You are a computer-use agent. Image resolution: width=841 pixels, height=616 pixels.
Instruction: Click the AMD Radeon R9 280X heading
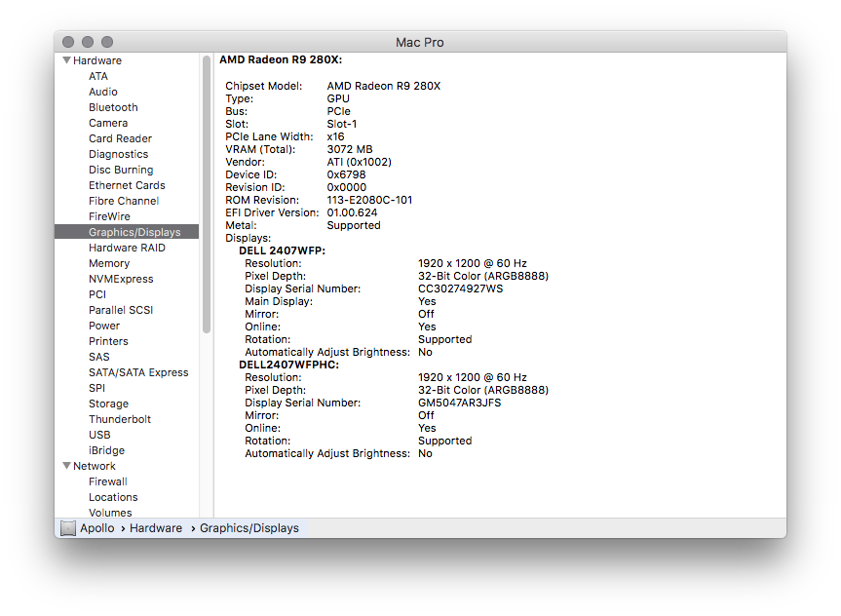[x=281, y=59]
